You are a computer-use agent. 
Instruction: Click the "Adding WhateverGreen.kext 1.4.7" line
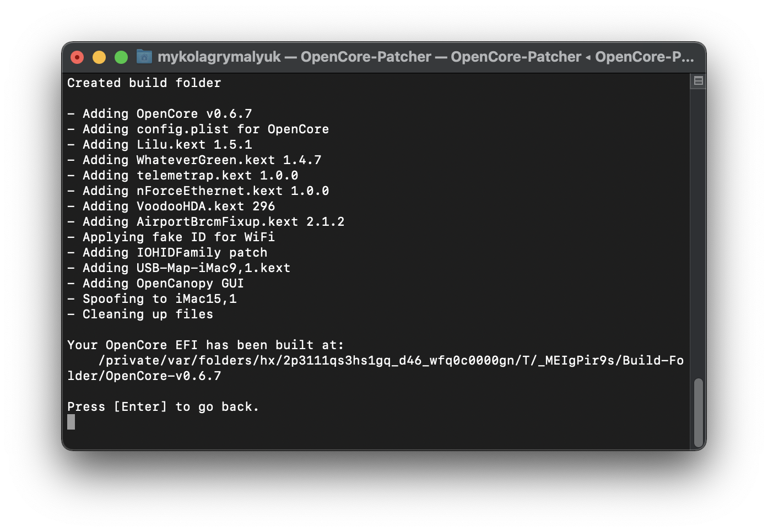194,160
